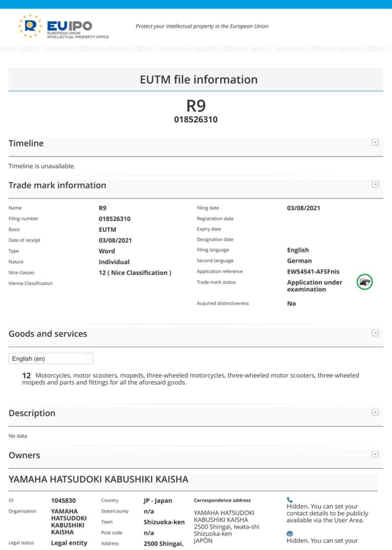Click the printer/fax icon in owner contact
The height and width of the screenshot is (550, 392).
[290, 534]
